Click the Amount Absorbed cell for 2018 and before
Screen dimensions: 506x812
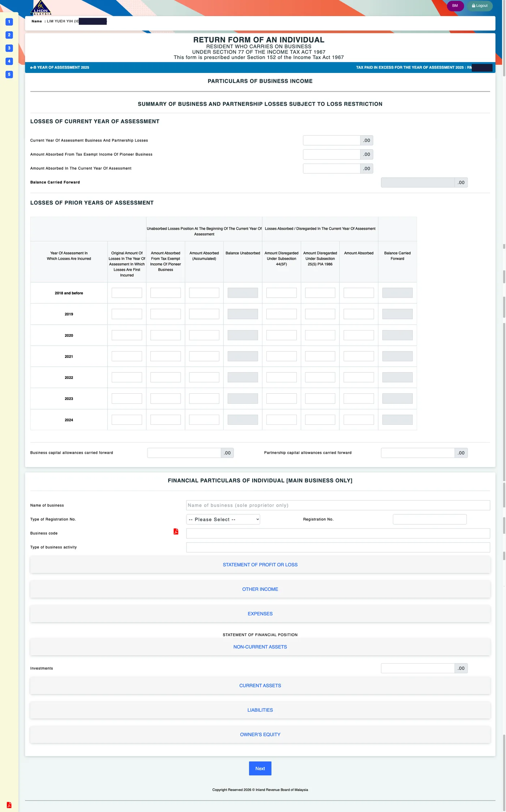(x=359, y=293)
